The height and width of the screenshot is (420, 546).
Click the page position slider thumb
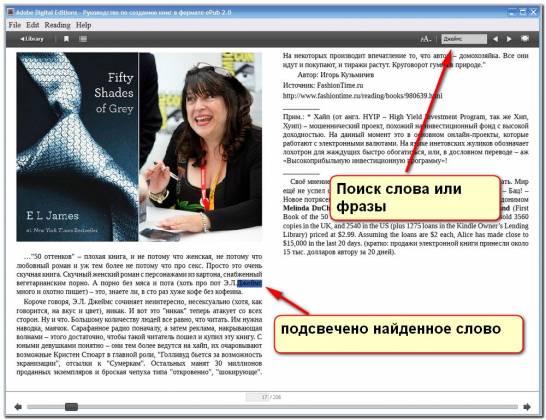click(x=71, y=407)
